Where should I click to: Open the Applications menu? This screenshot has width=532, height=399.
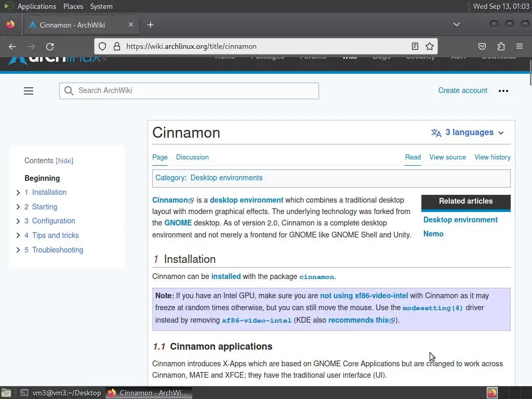(x=37, y=6)
